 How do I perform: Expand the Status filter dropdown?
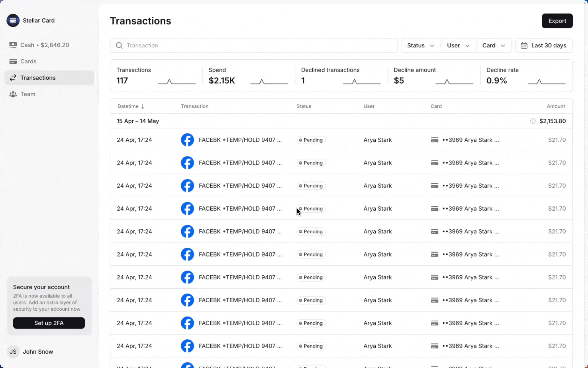tap(421, 45)
